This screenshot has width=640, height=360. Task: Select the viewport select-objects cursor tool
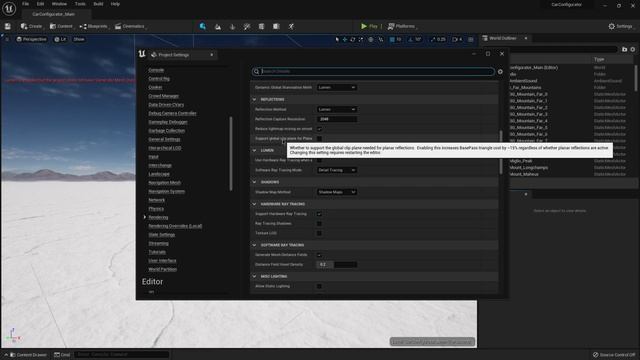pos(337,40)
